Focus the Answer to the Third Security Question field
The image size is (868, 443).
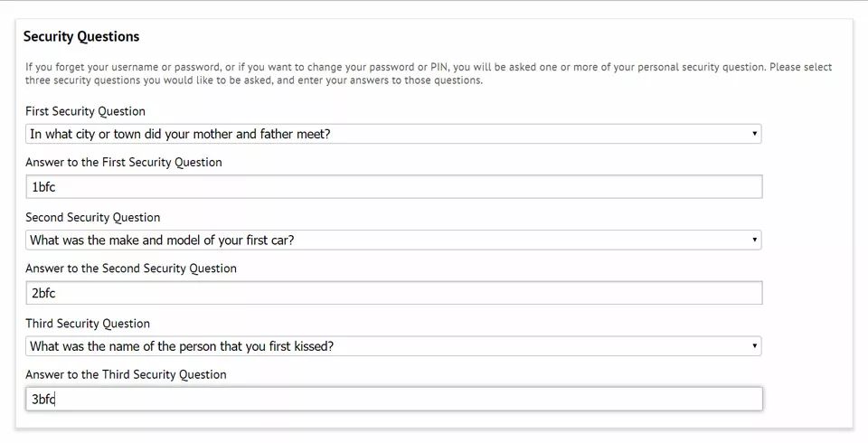pos(393,400)
